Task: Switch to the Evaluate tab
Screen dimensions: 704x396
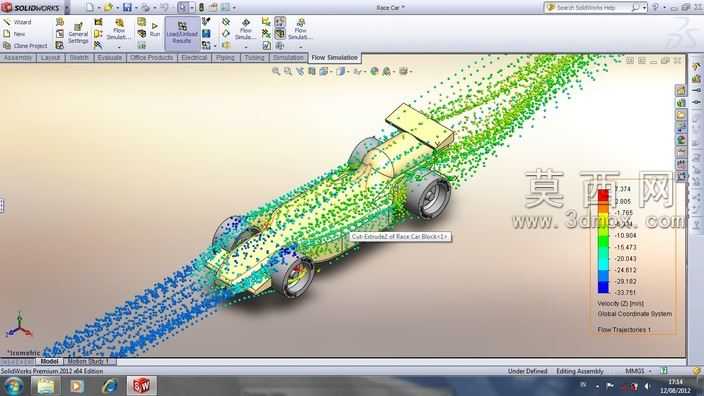Action: pos(110,58)
